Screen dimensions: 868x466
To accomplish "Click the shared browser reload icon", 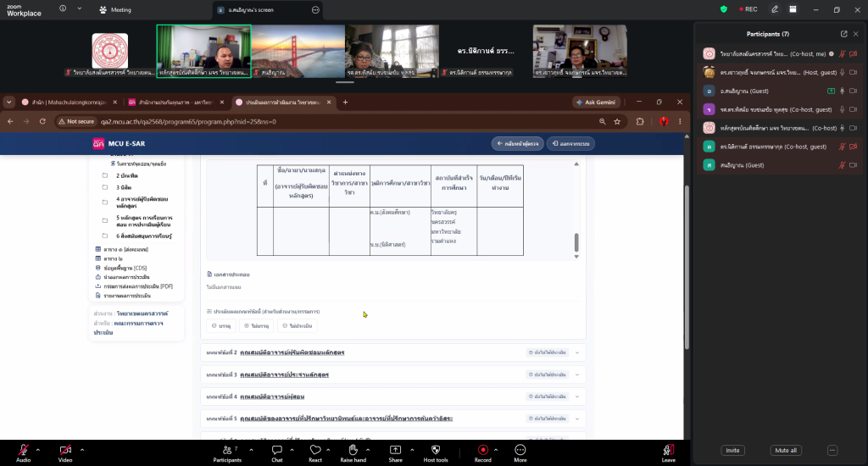I will click(x=42, y=121).
